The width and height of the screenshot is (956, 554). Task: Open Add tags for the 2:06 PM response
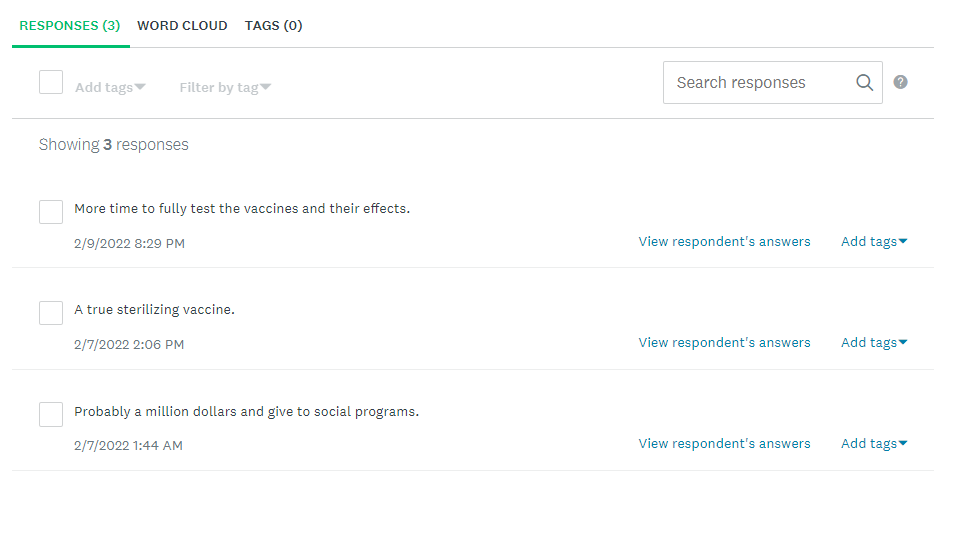click(874, 342)
